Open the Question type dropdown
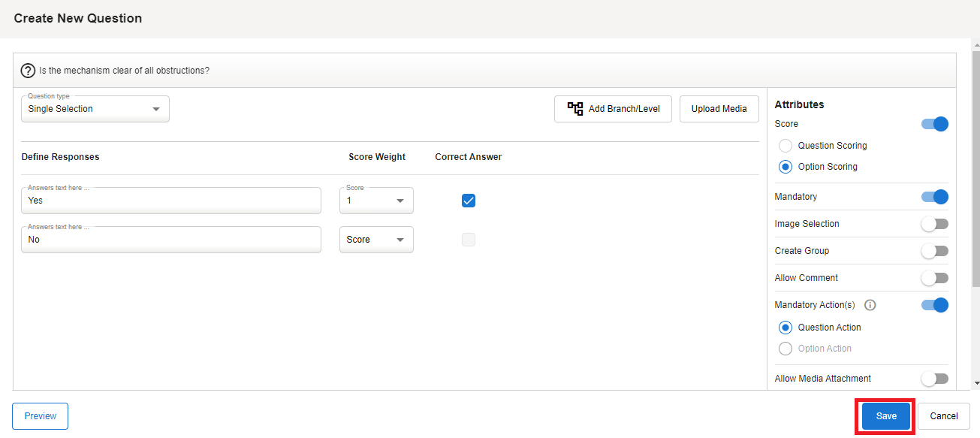The height and width of the screenshot is (438, 980). (95, 109)
